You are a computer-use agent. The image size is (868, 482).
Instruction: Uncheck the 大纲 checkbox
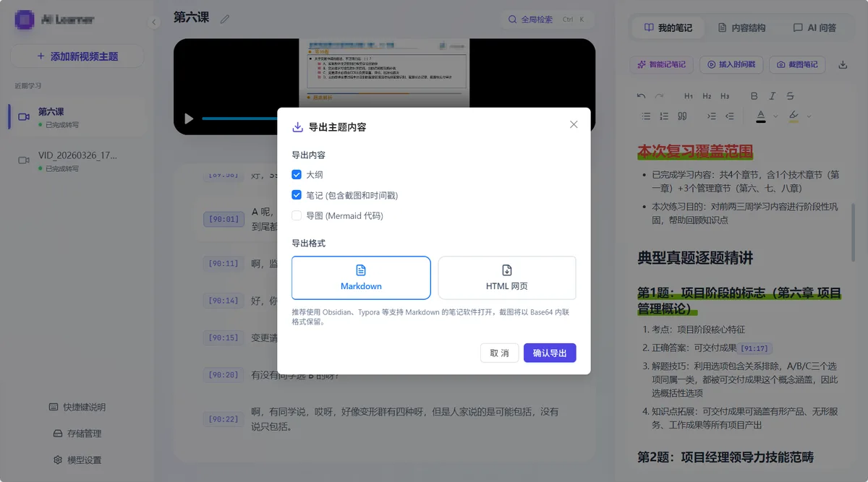(x=297, y=175)
